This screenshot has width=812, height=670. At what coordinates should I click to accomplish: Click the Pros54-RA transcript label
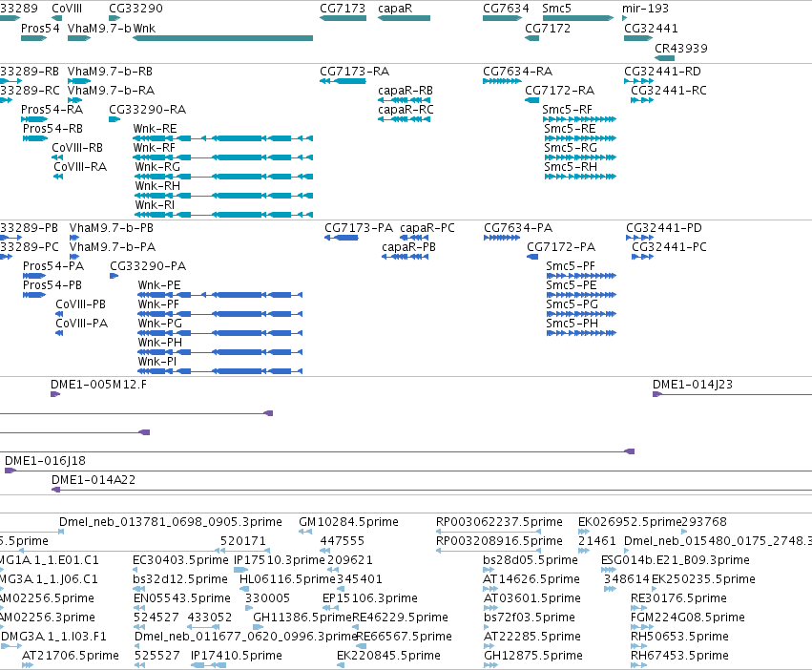(x=52, y=110)
